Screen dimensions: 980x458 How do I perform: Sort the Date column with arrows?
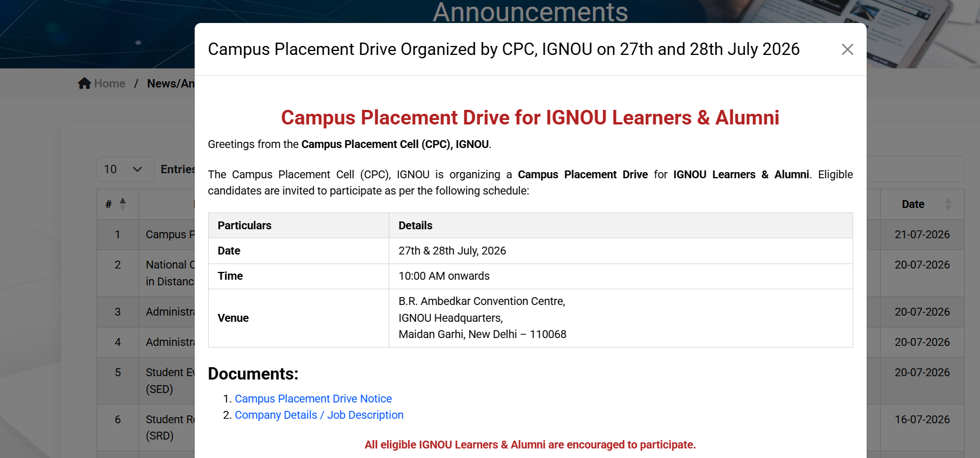coord(948,204)
